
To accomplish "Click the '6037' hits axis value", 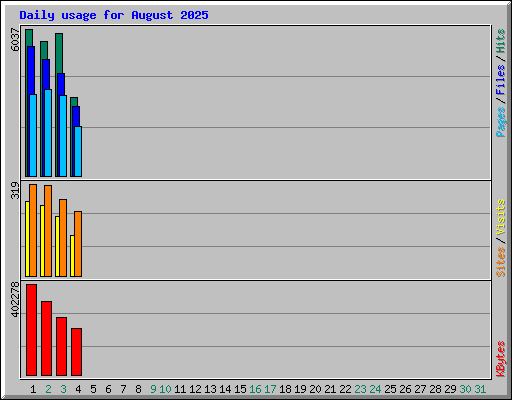I will tap(15, 40).
